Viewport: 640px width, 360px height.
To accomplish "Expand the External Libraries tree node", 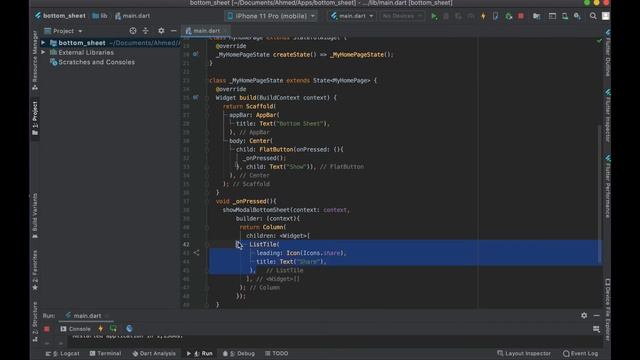I will [43, 53].
